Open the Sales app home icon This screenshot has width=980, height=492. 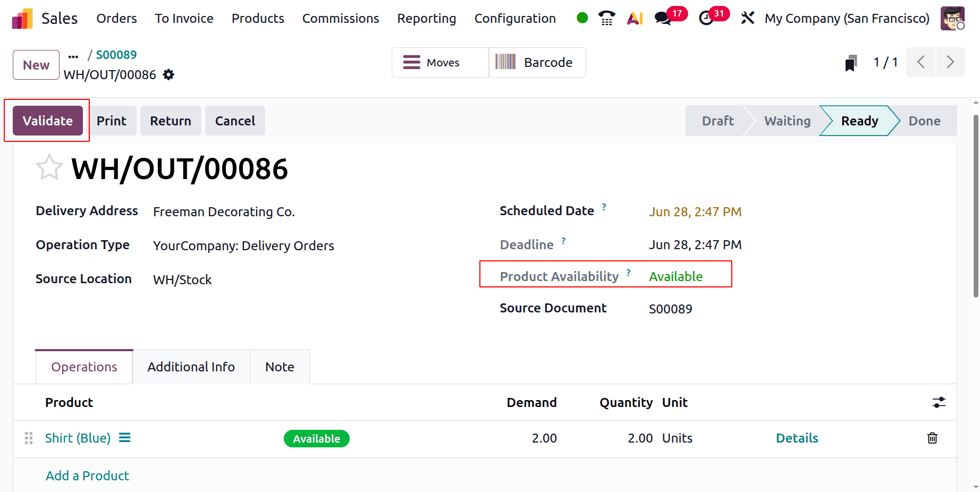pyautogui.click(x=22, y=19)
